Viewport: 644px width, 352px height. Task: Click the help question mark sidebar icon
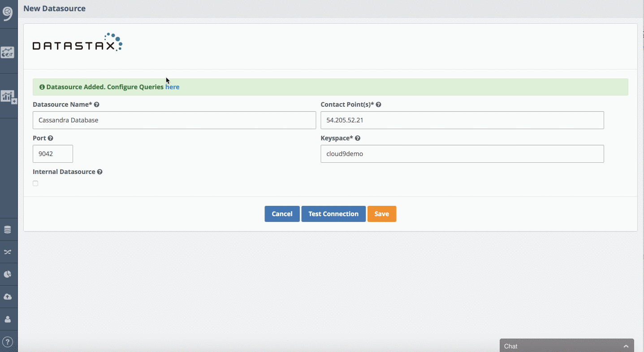pos(7,342)
